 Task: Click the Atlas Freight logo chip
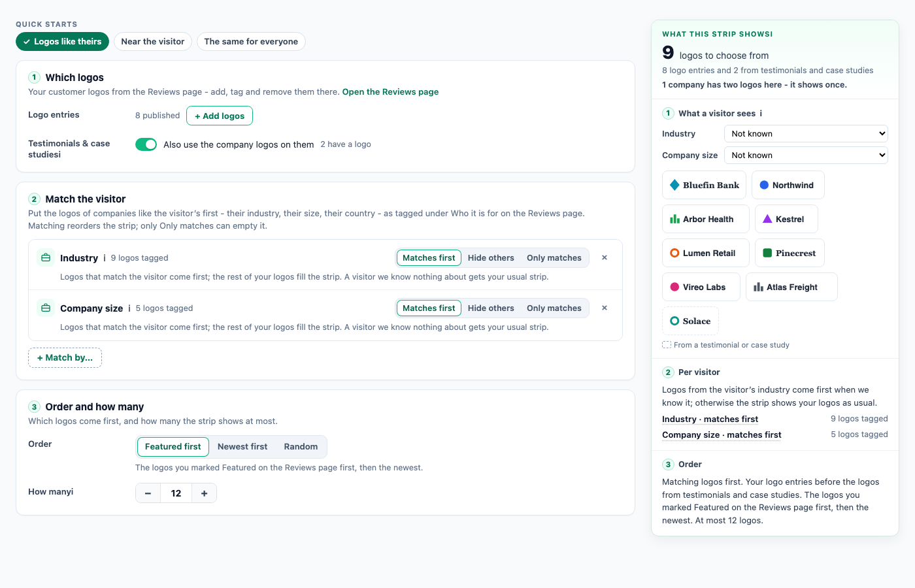791,287
